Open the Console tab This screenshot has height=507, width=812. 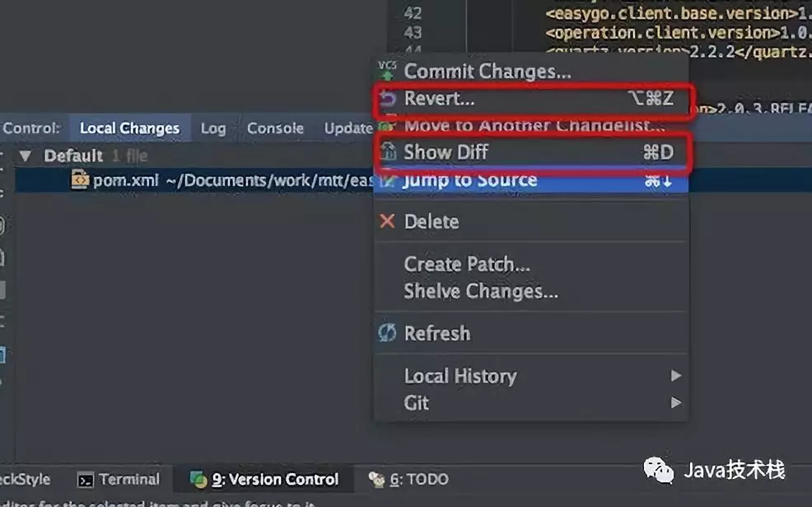pyautogui.click(x=275, y=128)
